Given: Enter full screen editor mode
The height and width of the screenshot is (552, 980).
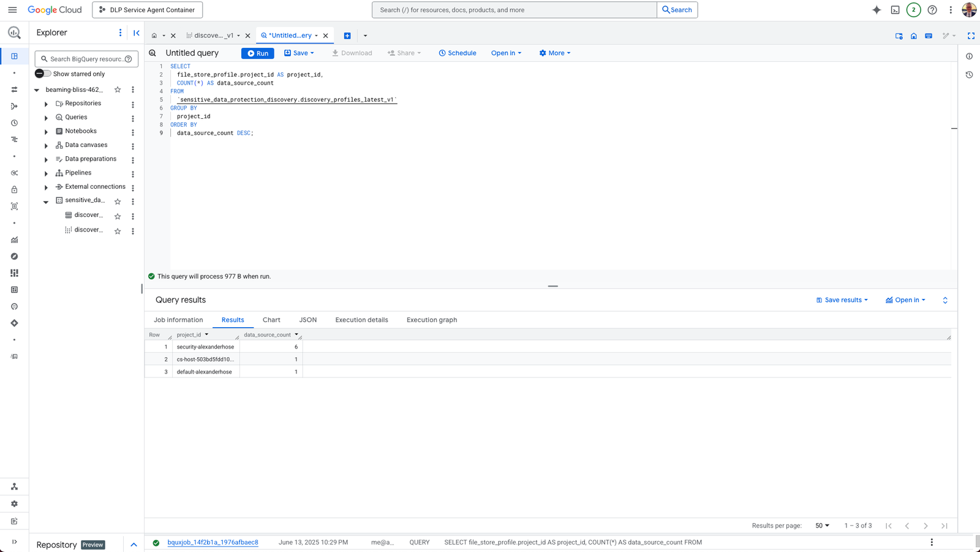Looking at the screenshot, I should tap(971, 36).
